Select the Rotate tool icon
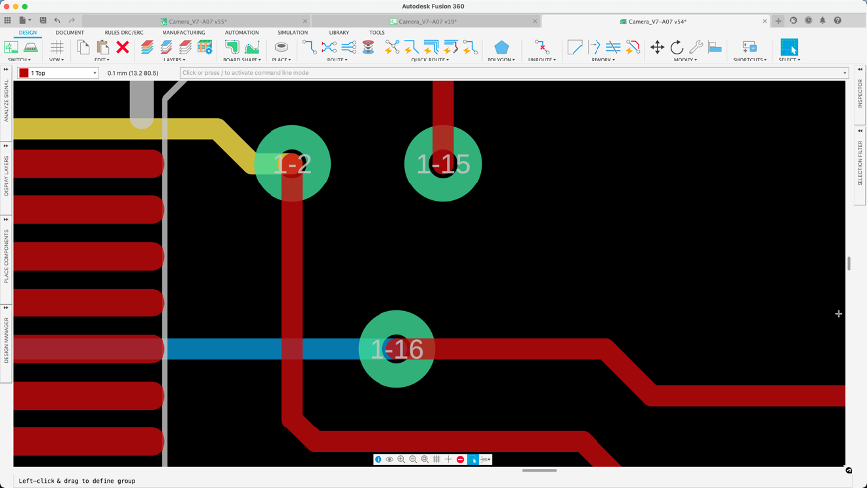 coord(676,47)
